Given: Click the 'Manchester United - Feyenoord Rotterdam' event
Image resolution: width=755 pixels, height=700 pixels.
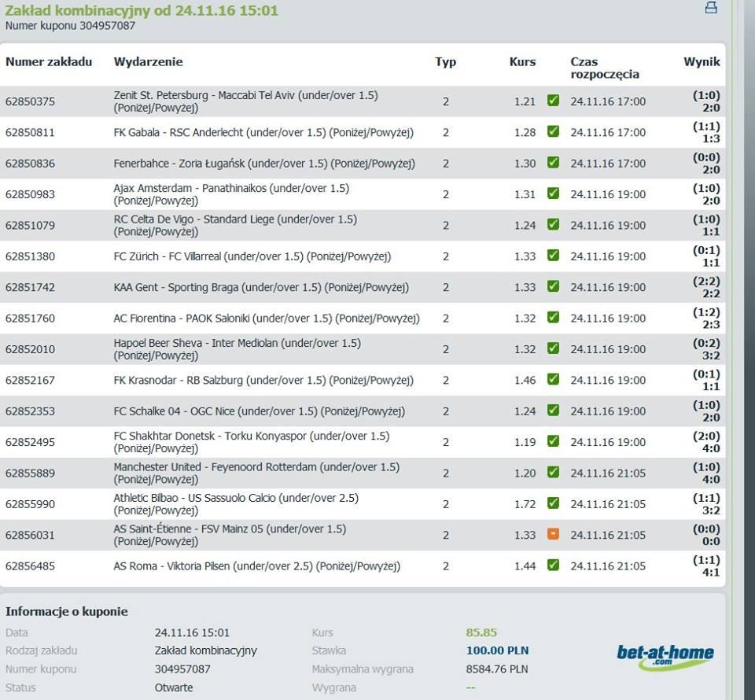Looking at the screenshot, I should 256,473.
